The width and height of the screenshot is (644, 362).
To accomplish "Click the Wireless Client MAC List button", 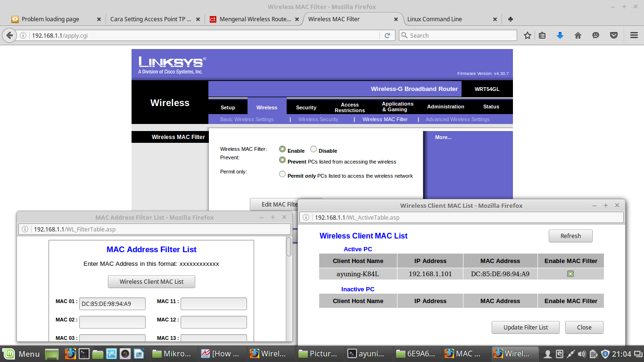I will click(x=151, y=282).
